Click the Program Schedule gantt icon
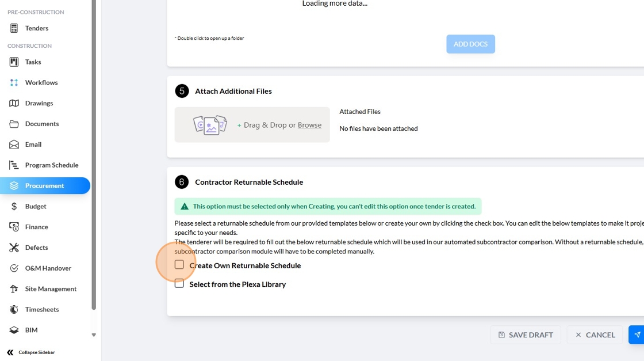 click(14, 165)
